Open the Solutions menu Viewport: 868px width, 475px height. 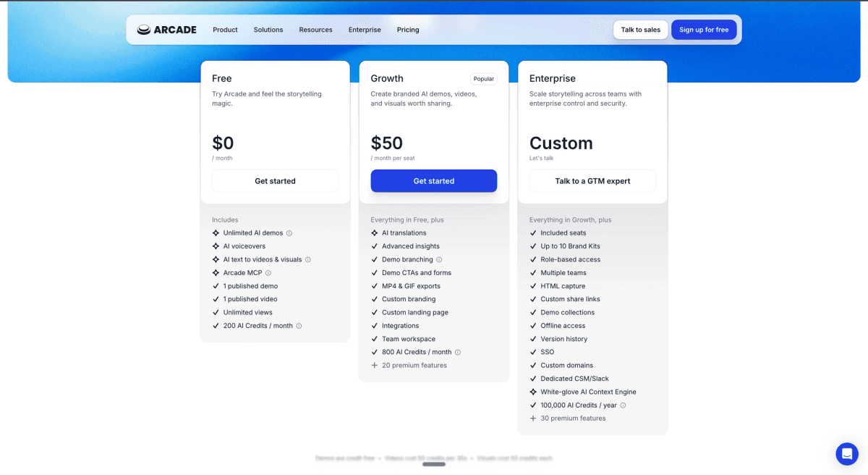click(x=268, y=30)
